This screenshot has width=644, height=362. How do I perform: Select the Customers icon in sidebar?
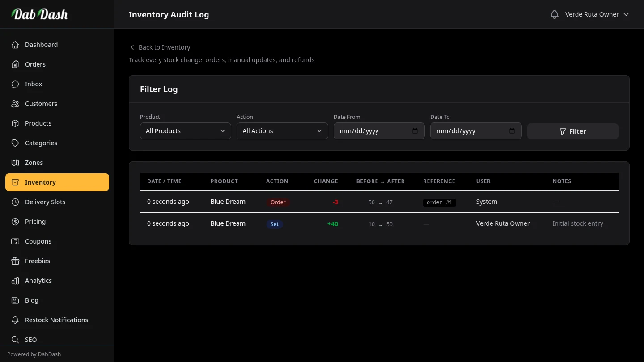[15, 104]
